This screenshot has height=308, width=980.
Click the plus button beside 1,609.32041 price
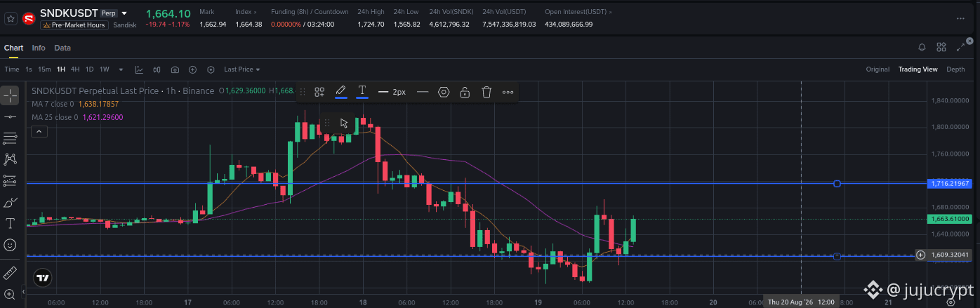921,255
